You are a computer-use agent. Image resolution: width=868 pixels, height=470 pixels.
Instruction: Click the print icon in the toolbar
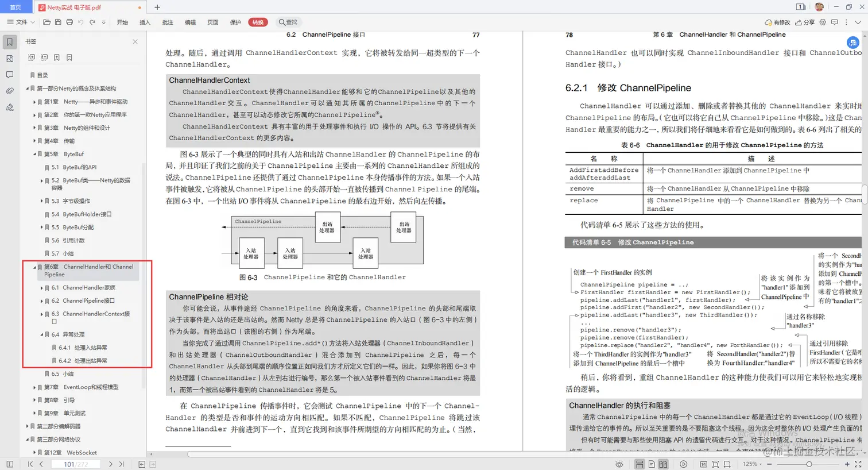tap(70, 22)
